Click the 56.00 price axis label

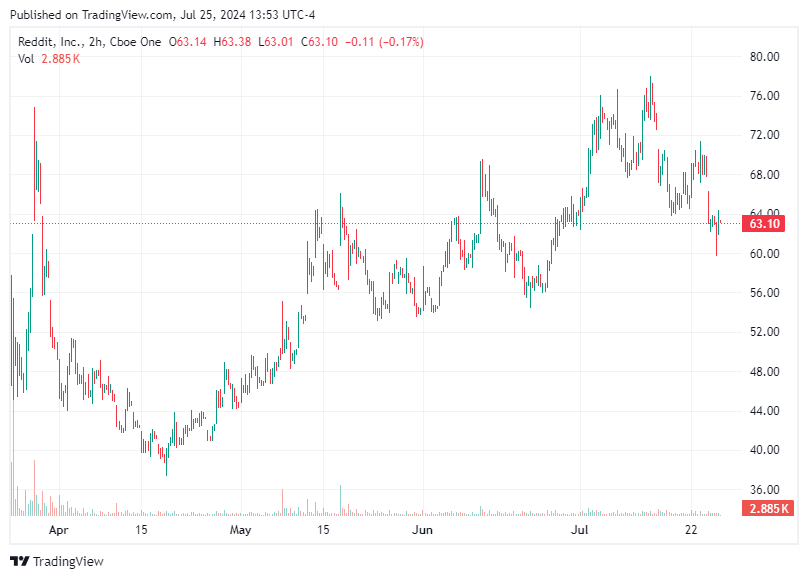coord(765,293)
